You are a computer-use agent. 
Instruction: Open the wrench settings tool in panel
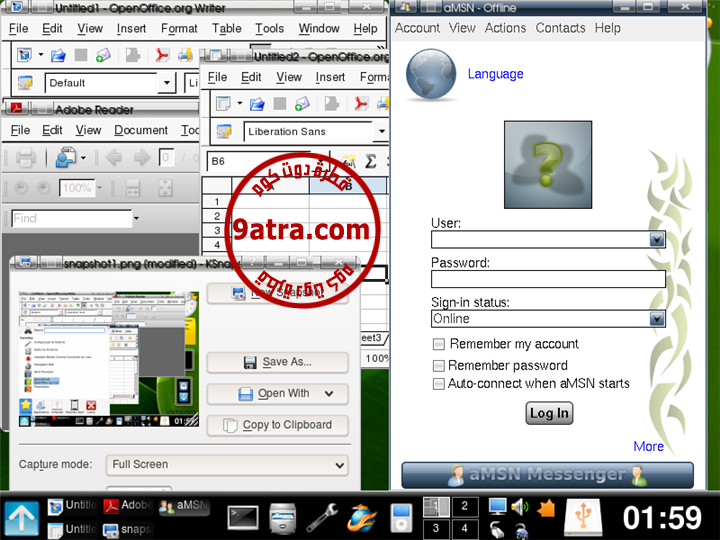click(322, 518)
